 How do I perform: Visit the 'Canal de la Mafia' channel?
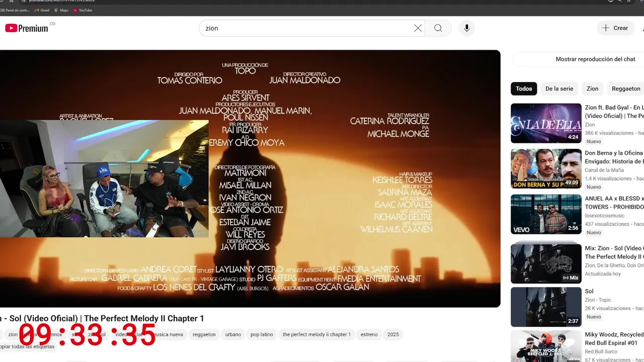(604, 170)
